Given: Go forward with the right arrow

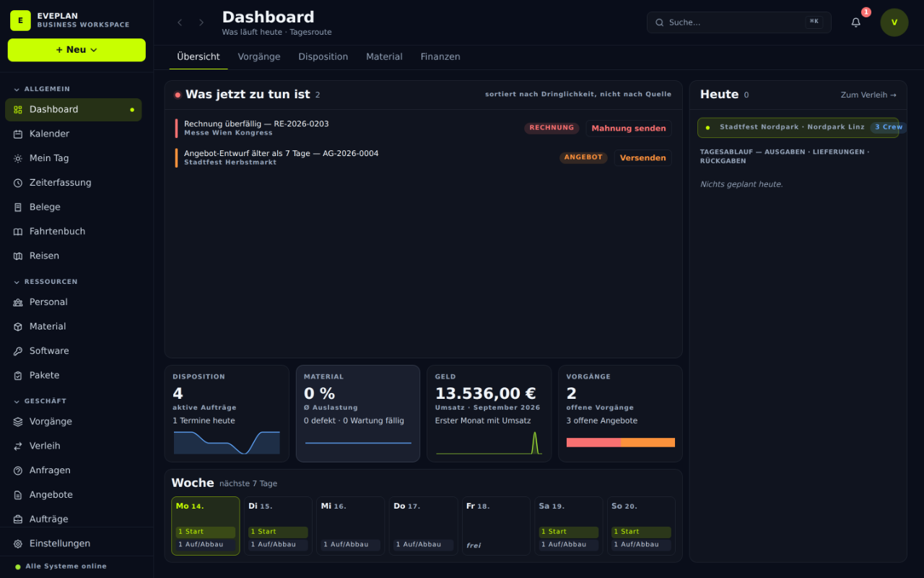Looking at the screenshot, I should [x=201, y=22].
